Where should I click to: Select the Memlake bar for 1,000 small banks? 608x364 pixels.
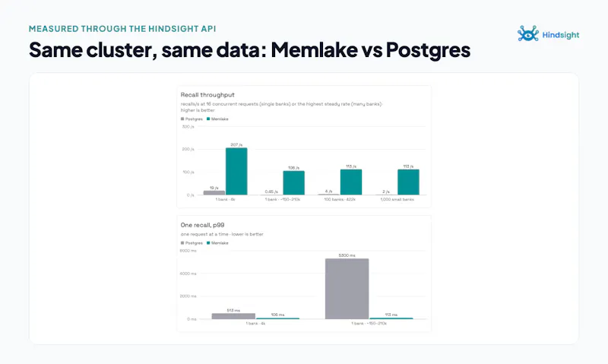(x=408, y=182)
